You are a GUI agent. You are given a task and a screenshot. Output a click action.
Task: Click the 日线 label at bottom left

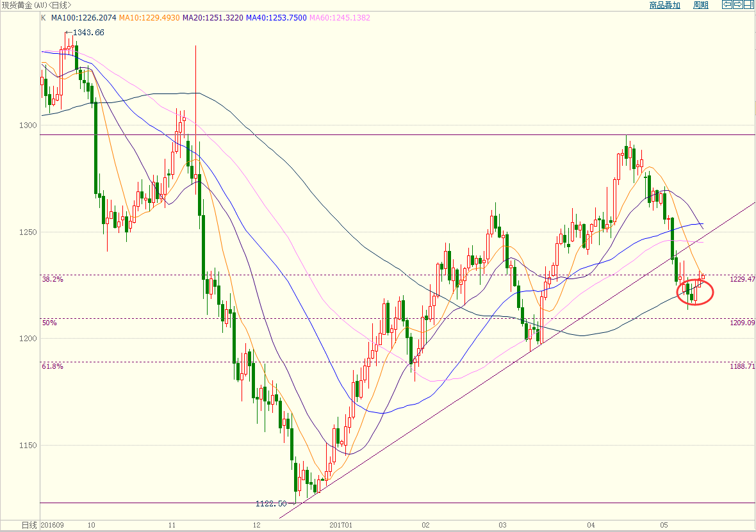[x=29, y=525]
